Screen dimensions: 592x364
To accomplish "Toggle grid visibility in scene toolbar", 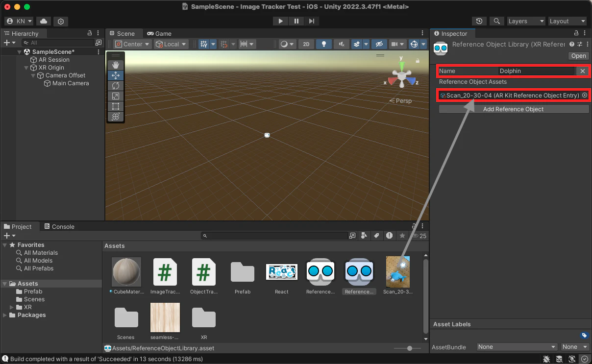I will pos(204,44).
